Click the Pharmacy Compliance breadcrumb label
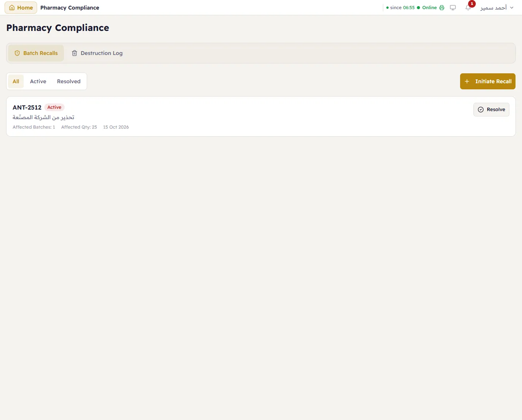This screenshot has height=420, width=522. click(70, 8)
